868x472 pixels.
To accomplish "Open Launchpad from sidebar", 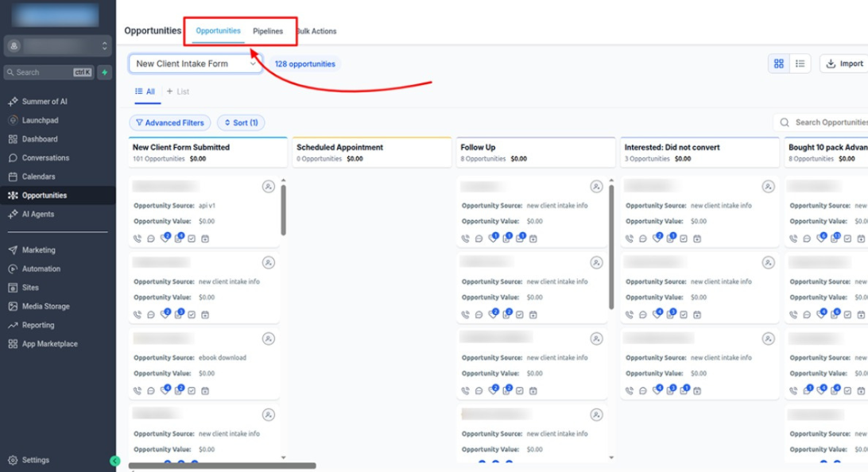I will coord(40,121).
